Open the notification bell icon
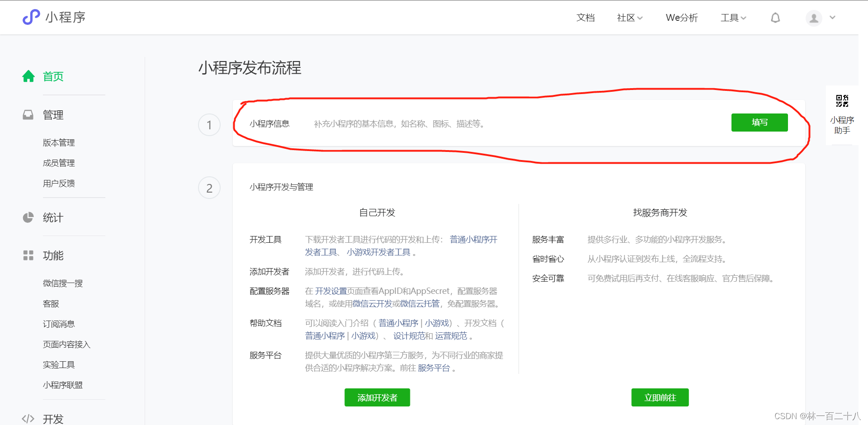Image resolution: width=868 pixels, height=425 pixels. [x=775, y=18]
